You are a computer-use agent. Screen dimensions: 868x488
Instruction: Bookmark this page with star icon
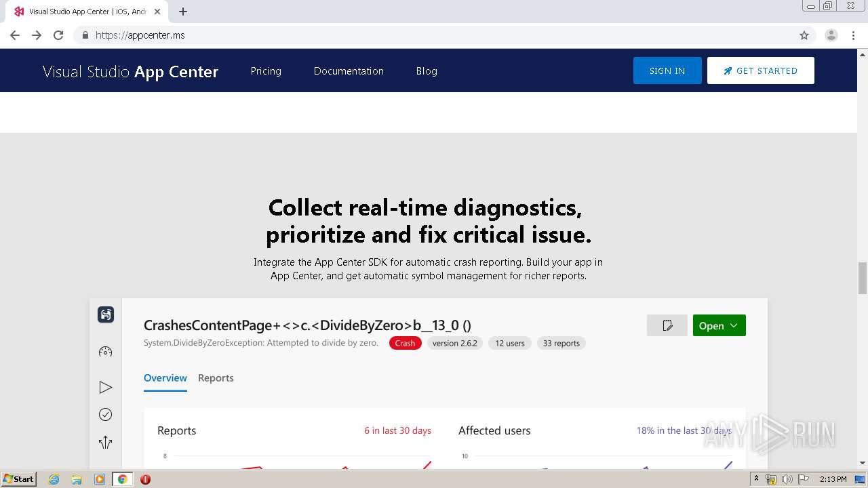point(804,35)
